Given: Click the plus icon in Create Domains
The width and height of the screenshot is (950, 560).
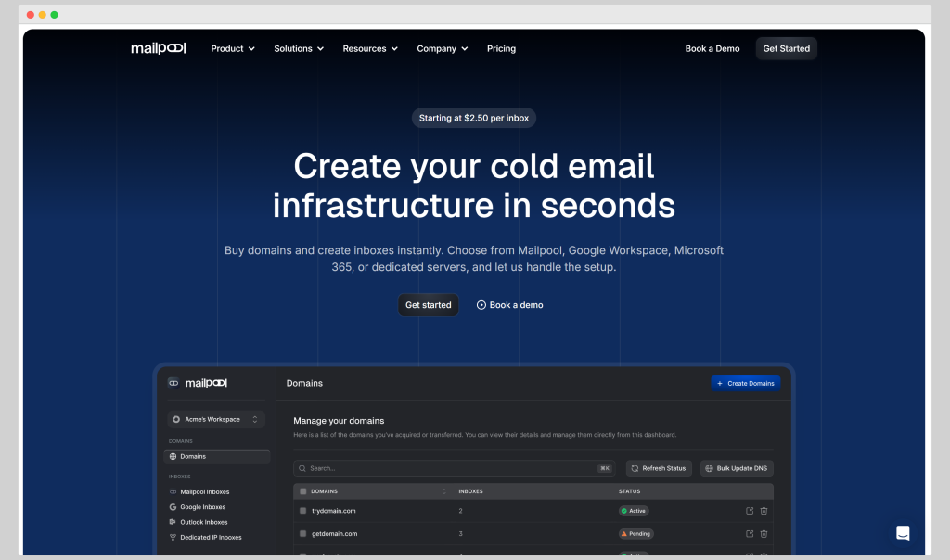Looking at the screenshot, I should [720, 383].
